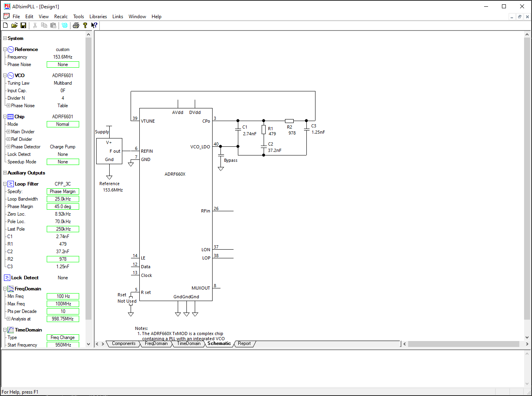Open the Edit menu
Image resolution: width=532 pixels, height=396 pixels.
29,17
